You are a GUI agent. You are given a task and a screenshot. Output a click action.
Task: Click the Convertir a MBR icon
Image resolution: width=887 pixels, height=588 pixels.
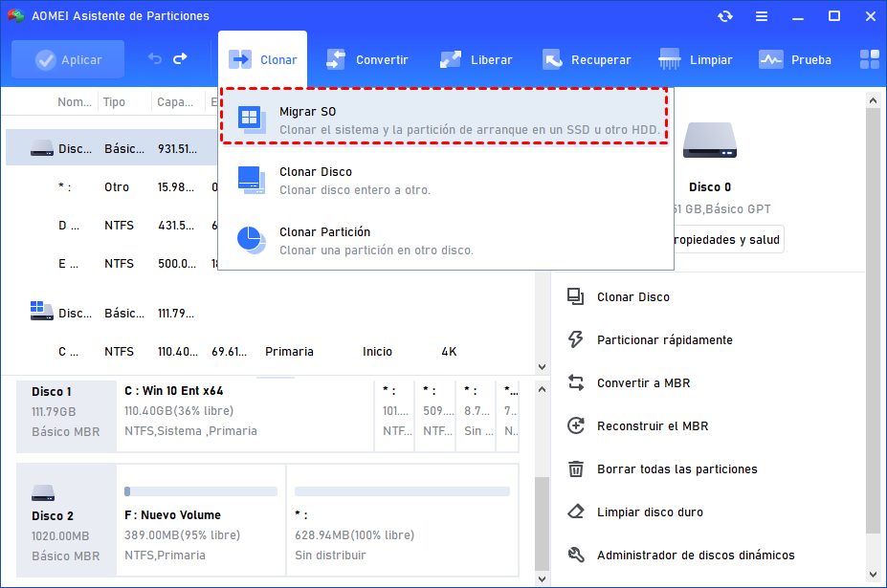pos(576,382)
